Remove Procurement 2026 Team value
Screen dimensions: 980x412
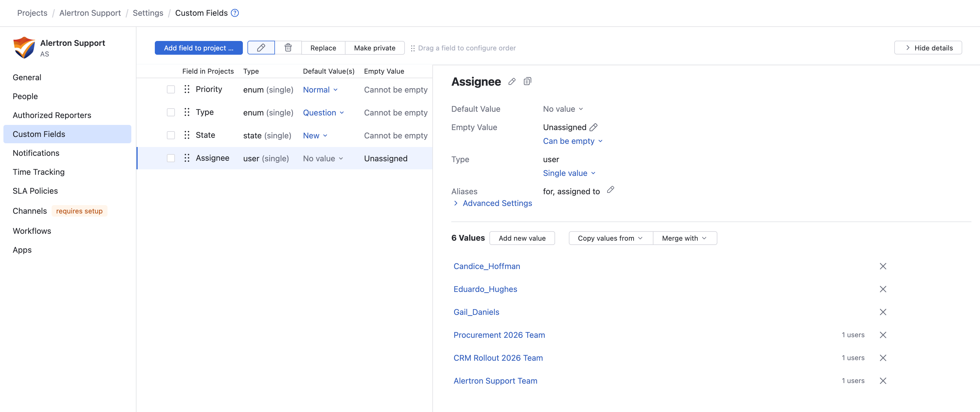tap(883, 335)
